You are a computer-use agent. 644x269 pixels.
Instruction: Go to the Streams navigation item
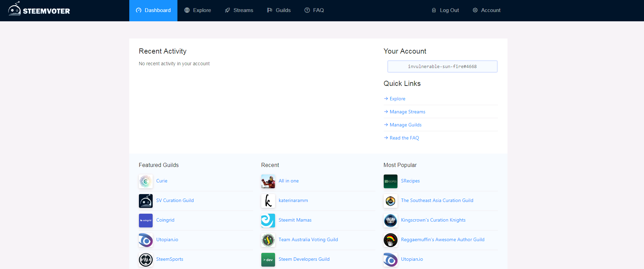tap(239, 10)
